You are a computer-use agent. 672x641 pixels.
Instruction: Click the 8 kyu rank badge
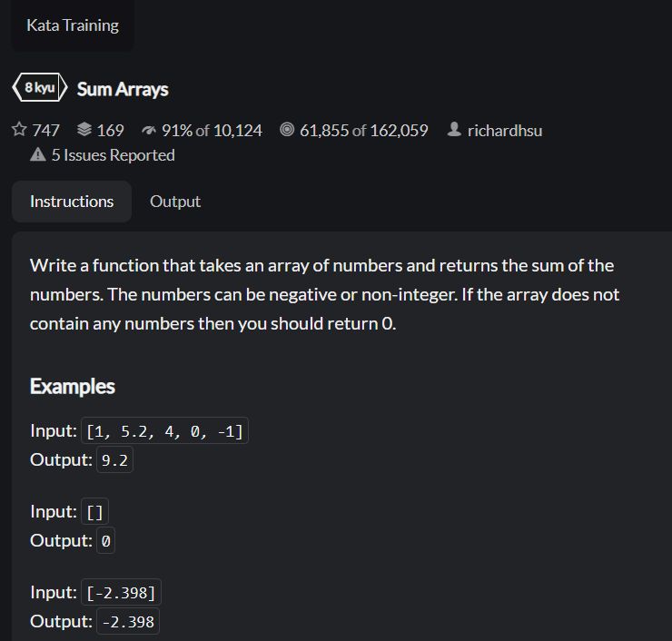pos(40,87)
